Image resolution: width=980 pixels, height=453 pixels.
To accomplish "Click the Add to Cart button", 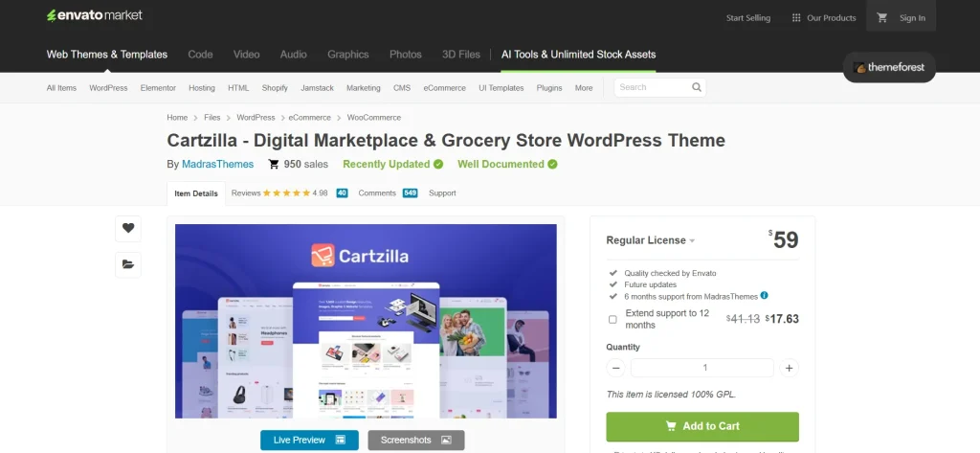I will pos(702,426).
